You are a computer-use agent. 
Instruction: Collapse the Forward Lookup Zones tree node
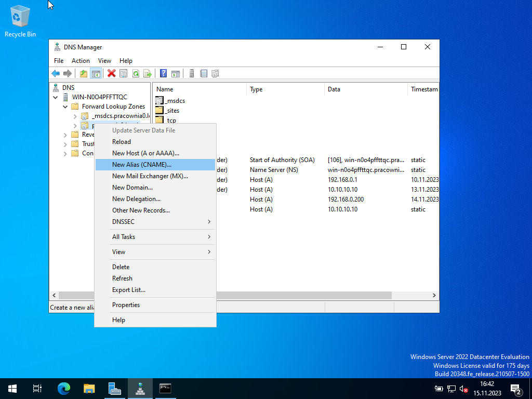pos(65,107)
